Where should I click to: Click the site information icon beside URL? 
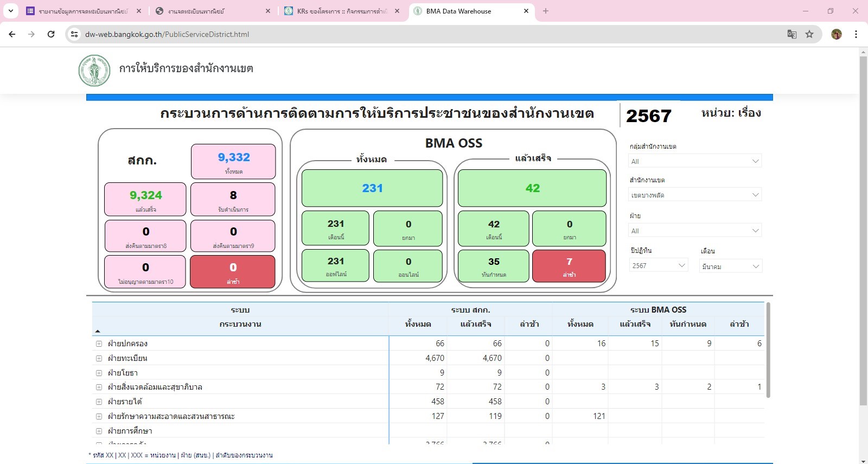(75, 34)
